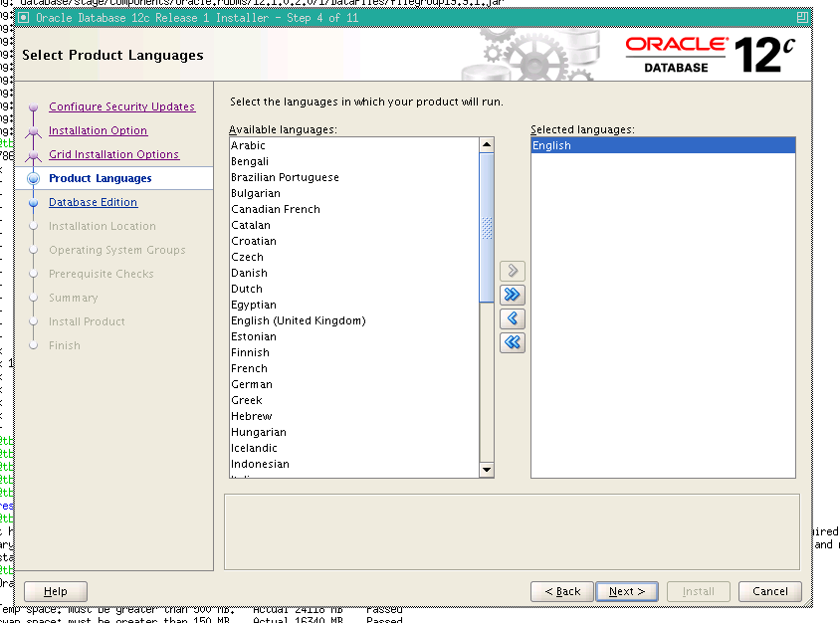Go to the Installation Option step
This screenshot has height=623, width=840.
[x=98, y=129]
